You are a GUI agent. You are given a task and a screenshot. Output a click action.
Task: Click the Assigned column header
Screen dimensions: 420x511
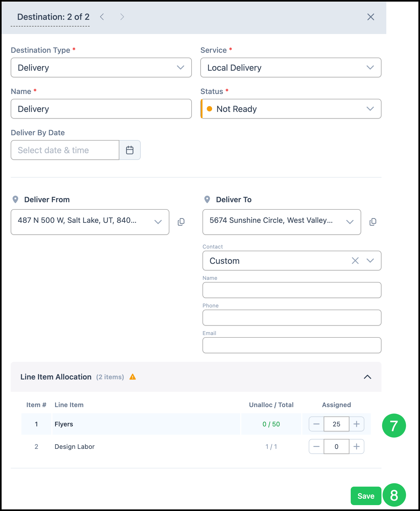tap(337, 405)
